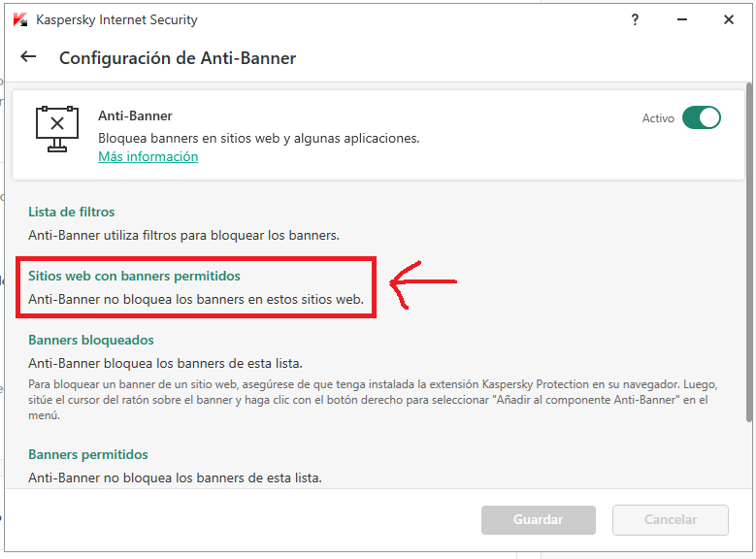The image size is (756, 559).
Task: Click text 'Anti-Banner utiliza filtros para bloquear los banners.'
Action: [183, 236]
